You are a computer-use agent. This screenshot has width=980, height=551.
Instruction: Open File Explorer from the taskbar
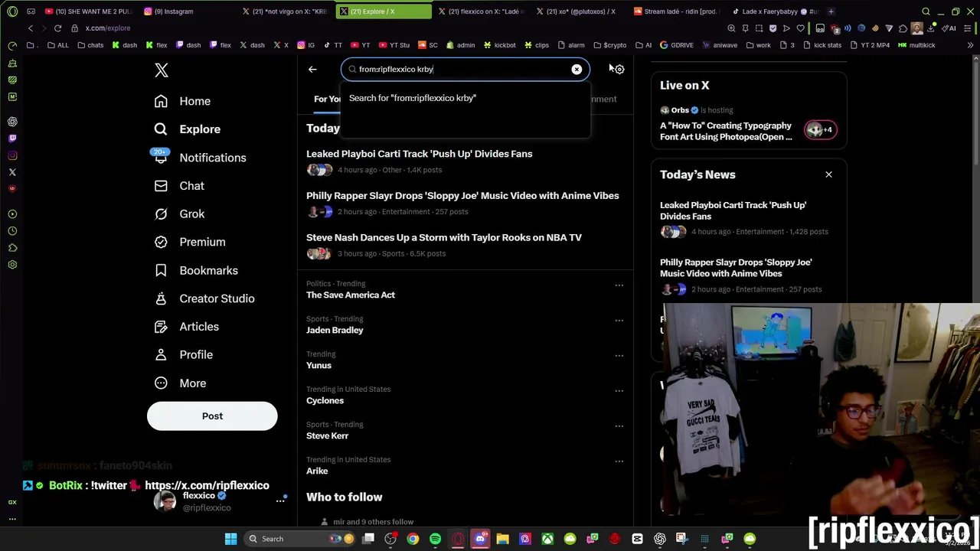502,539
